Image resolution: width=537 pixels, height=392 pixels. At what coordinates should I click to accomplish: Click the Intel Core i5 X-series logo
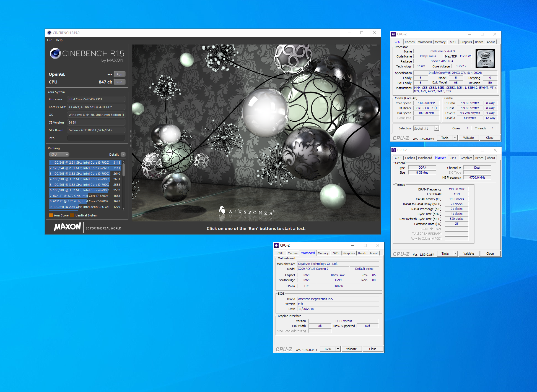[485, 59]
